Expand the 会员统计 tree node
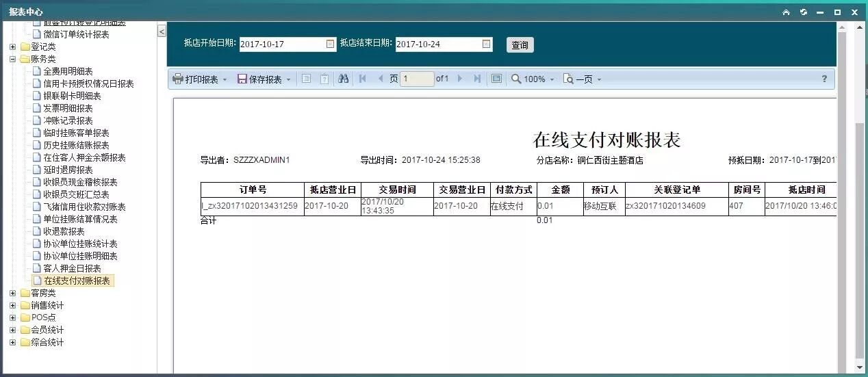This screenshot has width=868, height=377. [x=13, y=330]
